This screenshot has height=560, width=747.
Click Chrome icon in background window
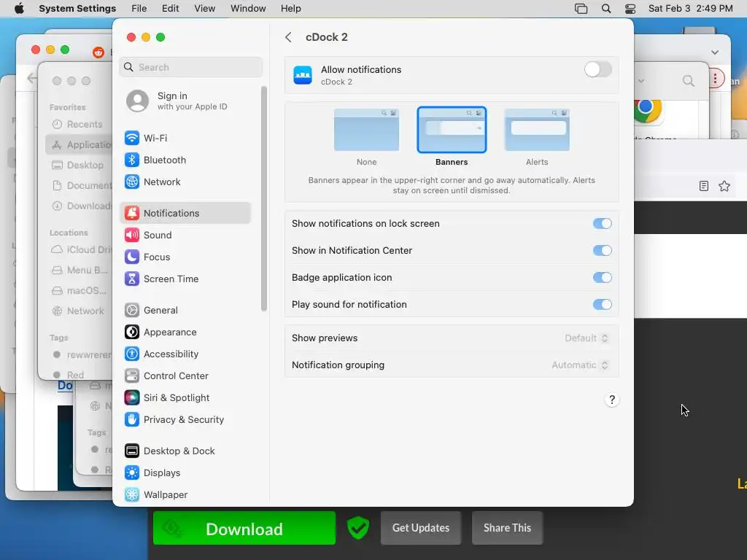tap(647, 110)
